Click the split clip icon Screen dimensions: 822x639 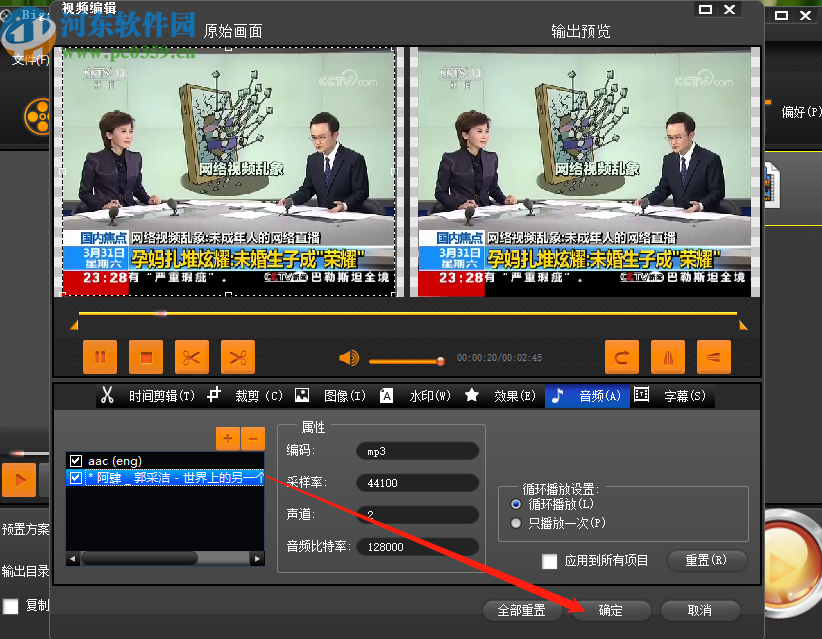click(239, 357)
